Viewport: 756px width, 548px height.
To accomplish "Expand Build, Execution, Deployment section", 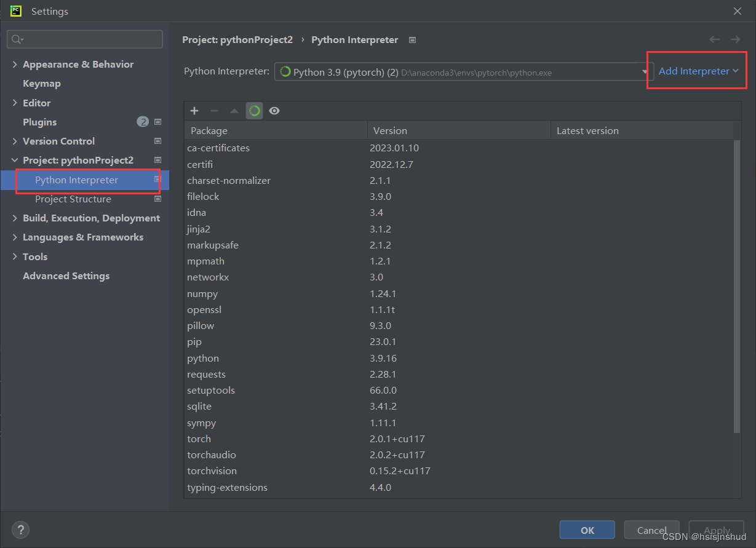I will click(x=15, y=218).
